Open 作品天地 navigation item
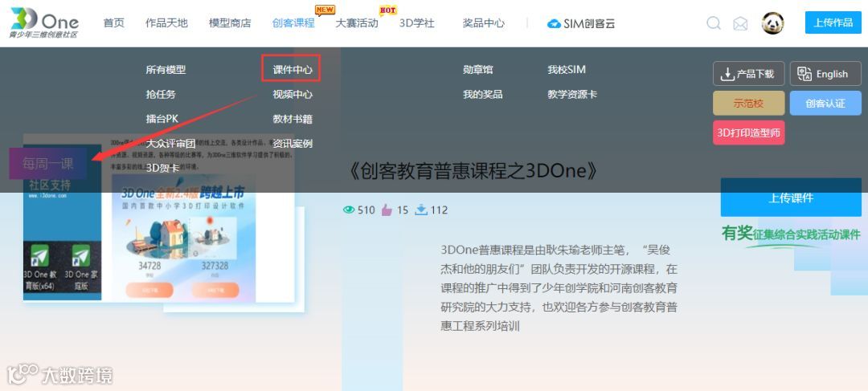868x391 pixels. coord(166,23)
